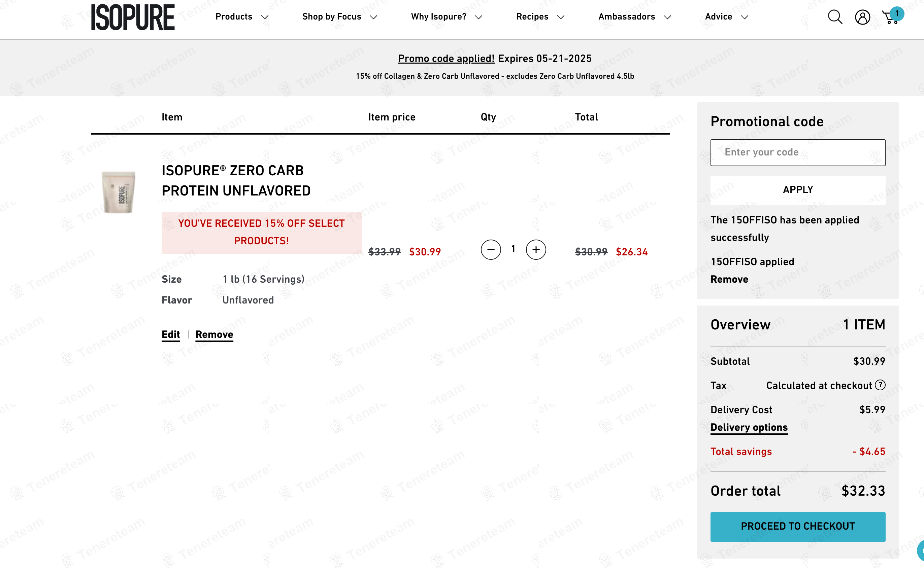Image resolution: width=924 pixels, height=570 pixels.
Task: Open the user account icon
Action: click(x=862, y=17)
